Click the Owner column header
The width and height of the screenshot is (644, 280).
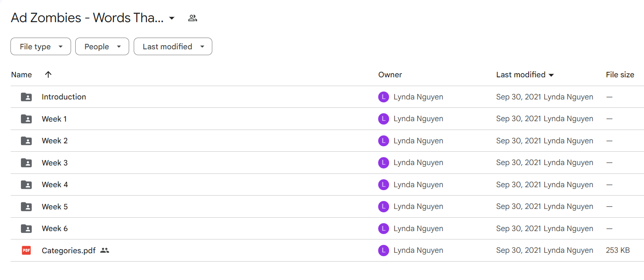[390, 75]
